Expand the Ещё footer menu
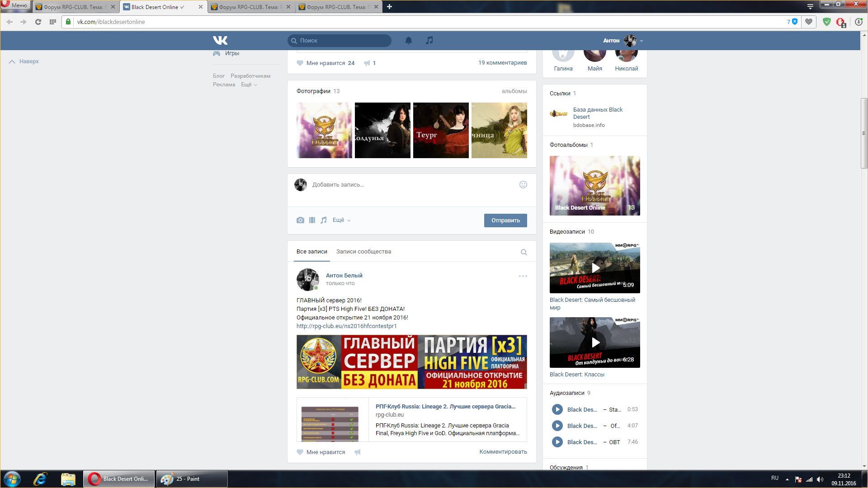This screenshot has height=488, width=868. pos(249,84)
